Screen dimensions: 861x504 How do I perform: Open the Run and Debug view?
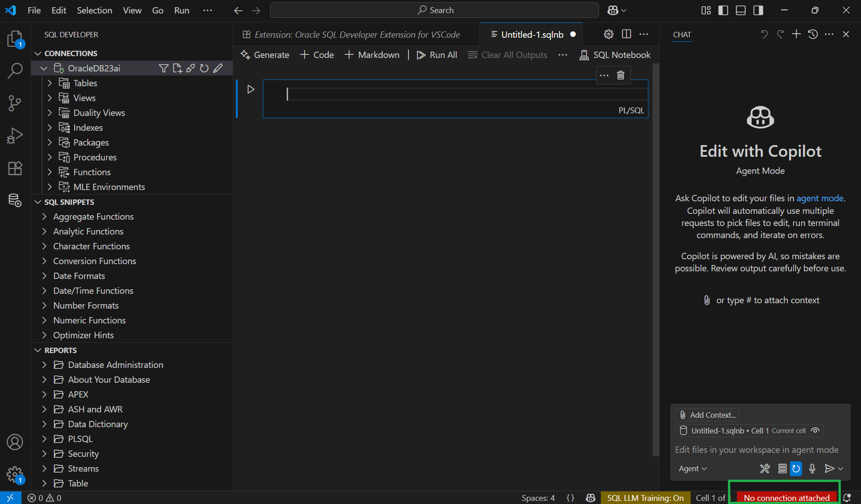(15, 136)
